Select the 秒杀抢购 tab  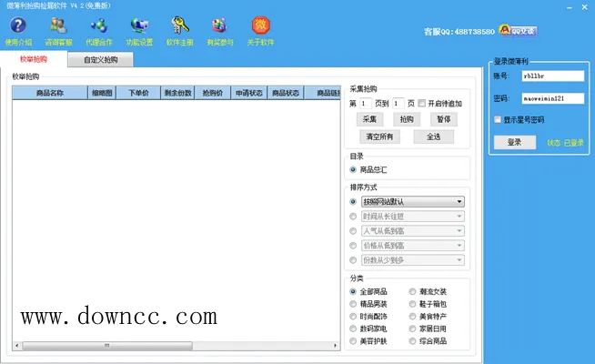[x=34, y=59]
